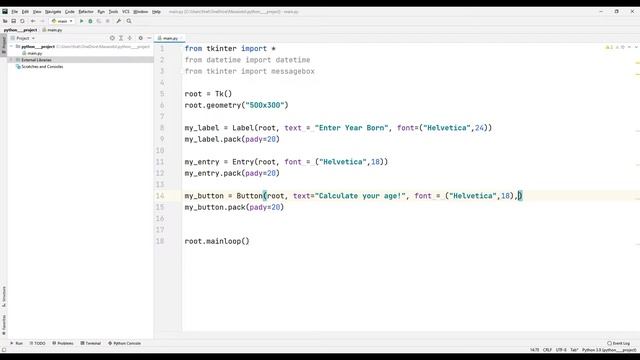Start debugging with the bug icon
Viewport: 640px width, 360px height.
click(90, 21)
